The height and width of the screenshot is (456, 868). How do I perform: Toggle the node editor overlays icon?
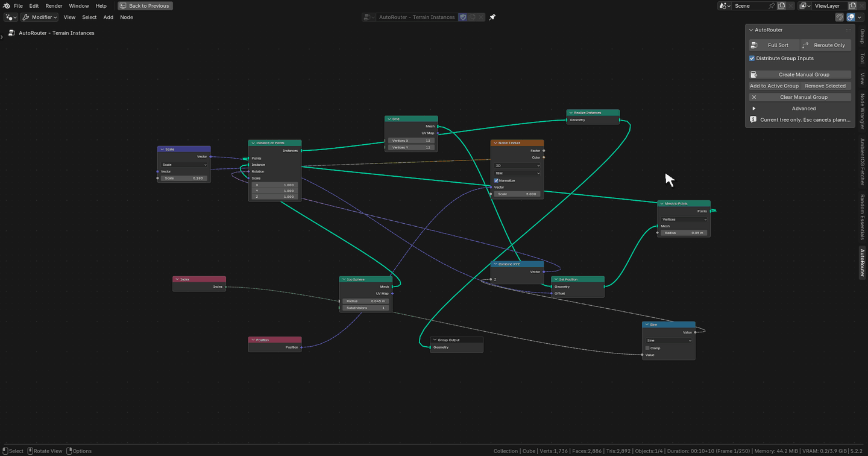click(851, 17)
